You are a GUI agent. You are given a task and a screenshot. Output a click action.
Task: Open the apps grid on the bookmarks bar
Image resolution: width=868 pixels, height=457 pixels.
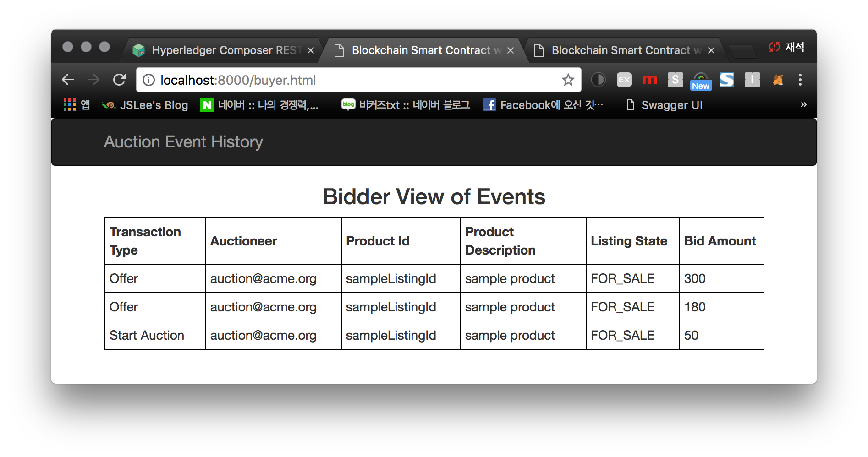70,105
